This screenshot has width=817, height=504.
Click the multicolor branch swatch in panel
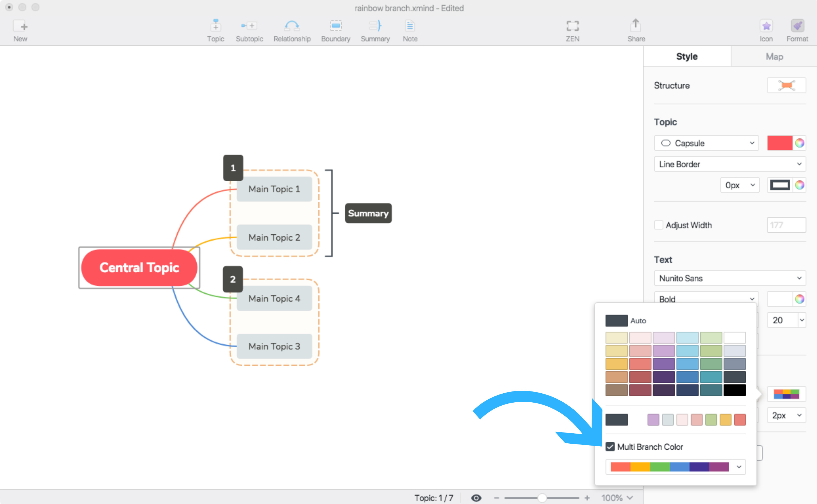[x=786, y=394]
